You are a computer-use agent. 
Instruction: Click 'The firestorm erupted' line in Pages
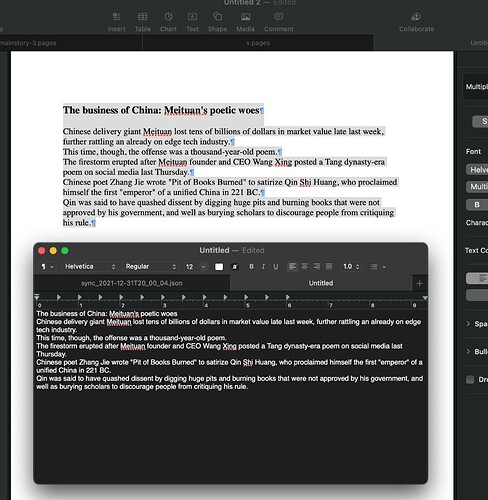pos(224,162)
